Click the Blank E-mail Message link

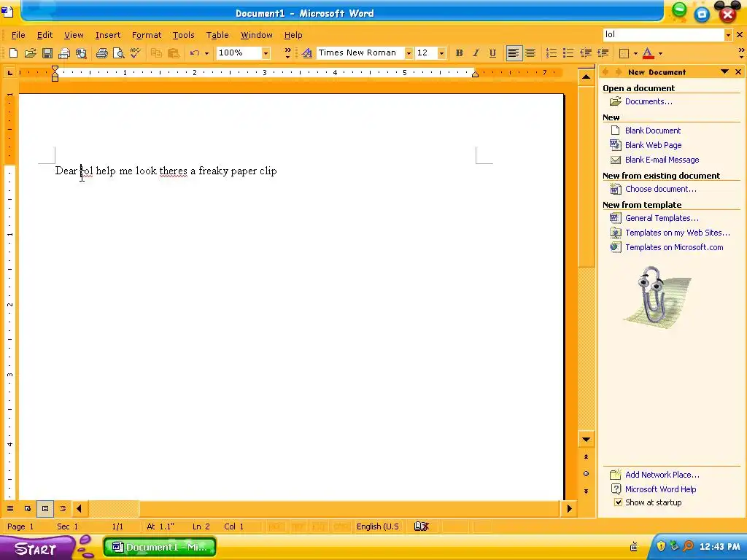[x=662, y=160]
